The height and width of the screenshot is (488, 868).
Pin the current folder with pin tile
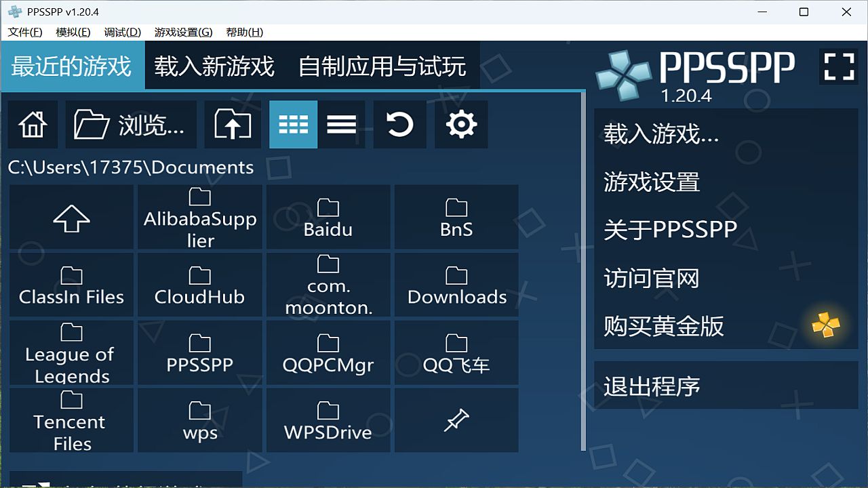(x=456, y=420)
